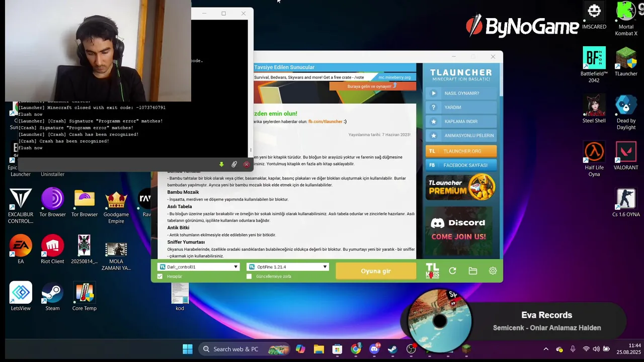Click the Buraya gelin ve oynayın banner button
The width and height of the screenshot is (644, 362).
[x=372, y=86]
